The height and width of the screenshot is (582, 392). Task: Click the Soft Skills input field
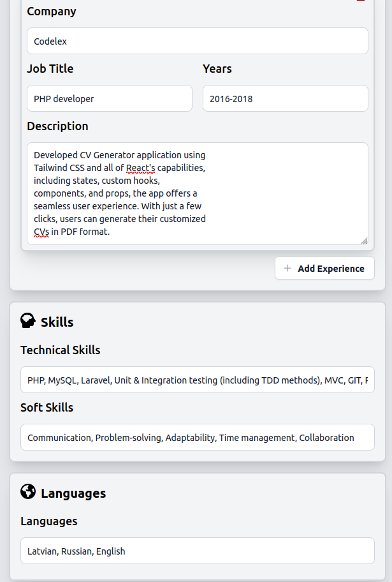click(x=198, y=437)
